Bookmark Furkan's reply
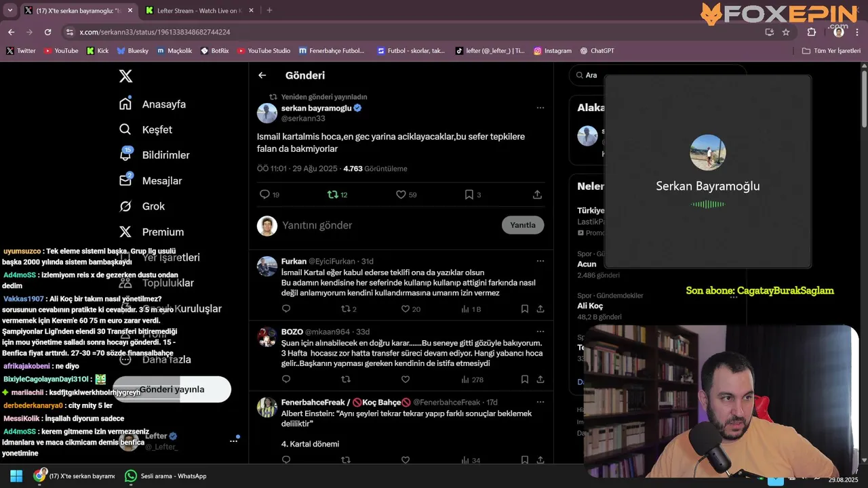 click(525, 309)
